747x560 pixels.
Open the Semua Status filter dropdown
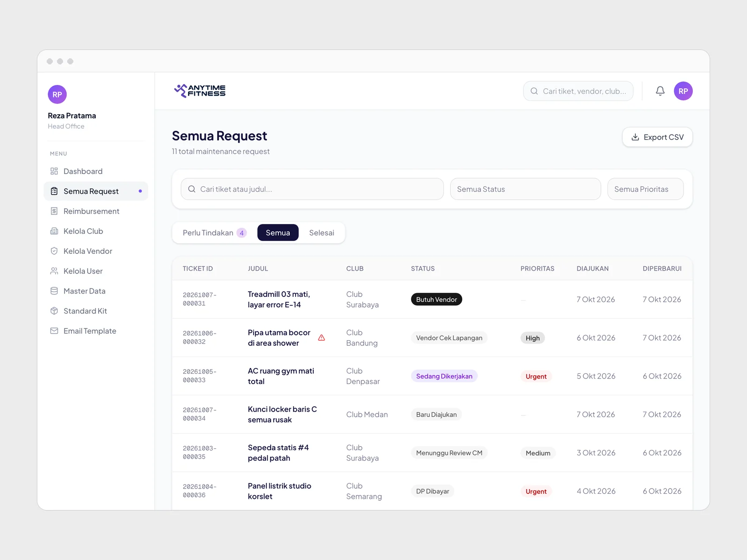tap(525, 189)
